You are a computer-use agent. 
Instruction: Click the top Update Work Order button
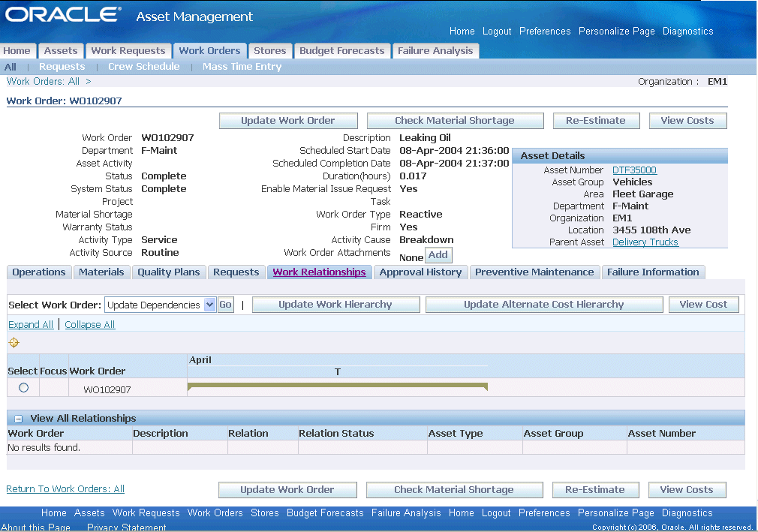[x=288, y=121]
